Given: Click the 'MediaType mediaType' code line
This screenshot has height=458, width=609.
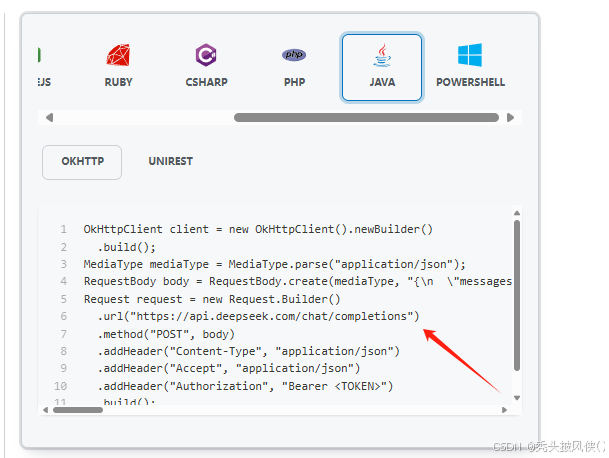Looking at the screenshot, I should [x=275, y=265].
